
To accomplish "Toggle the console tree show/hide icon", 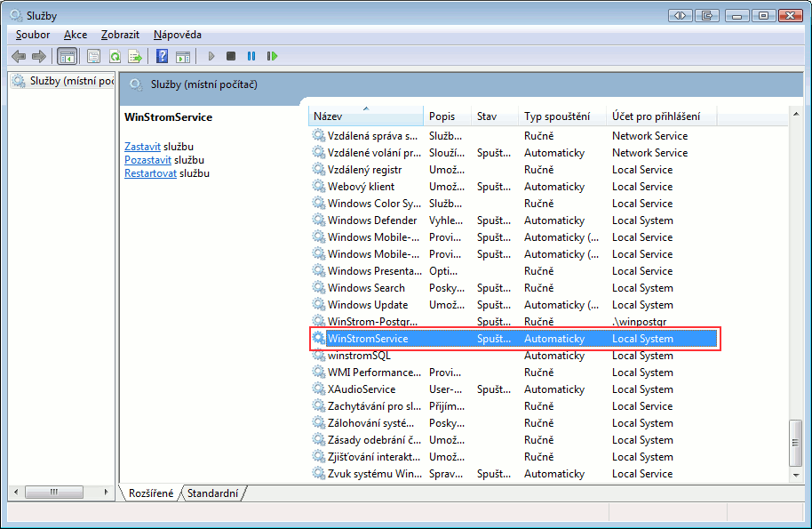I will point(67,56).
